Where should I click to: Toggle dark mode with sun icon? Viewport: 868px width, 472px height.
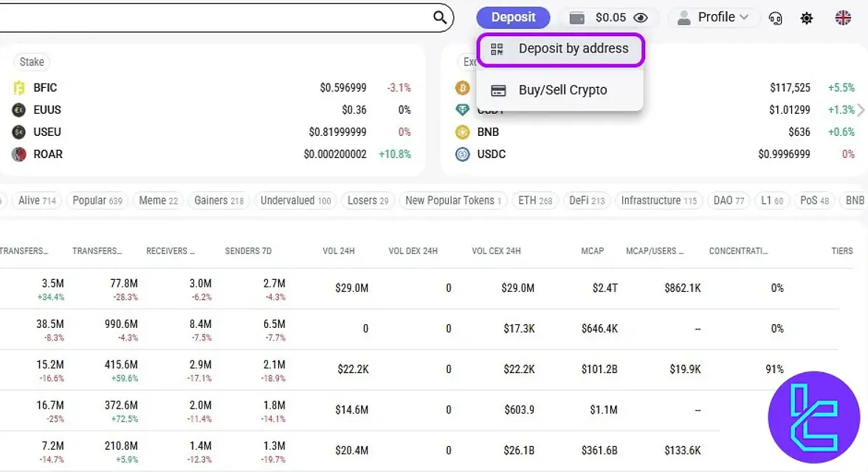tap(807, 18)
